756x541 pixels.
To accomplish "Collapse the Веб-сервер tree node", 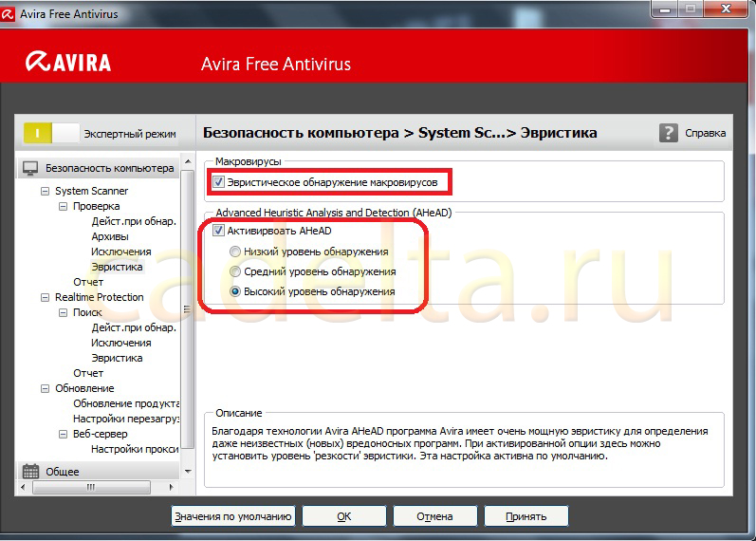I will click(x=63, y=435).
